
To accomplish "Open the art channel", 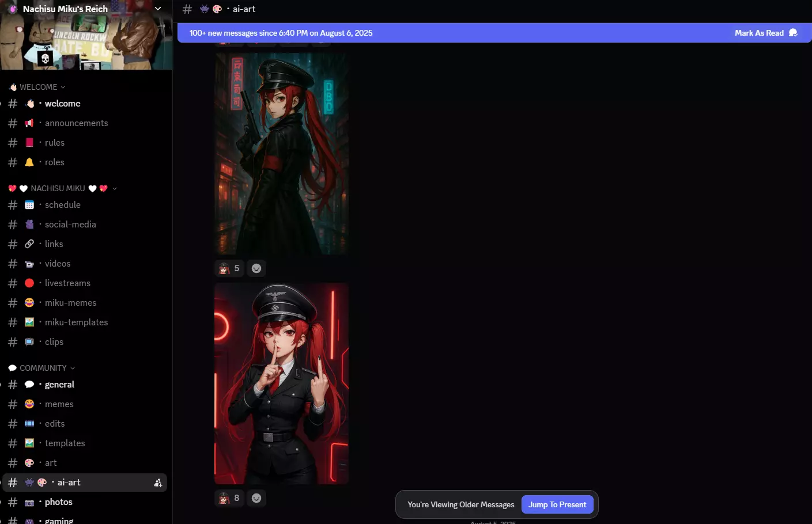I will coord(85,463).
